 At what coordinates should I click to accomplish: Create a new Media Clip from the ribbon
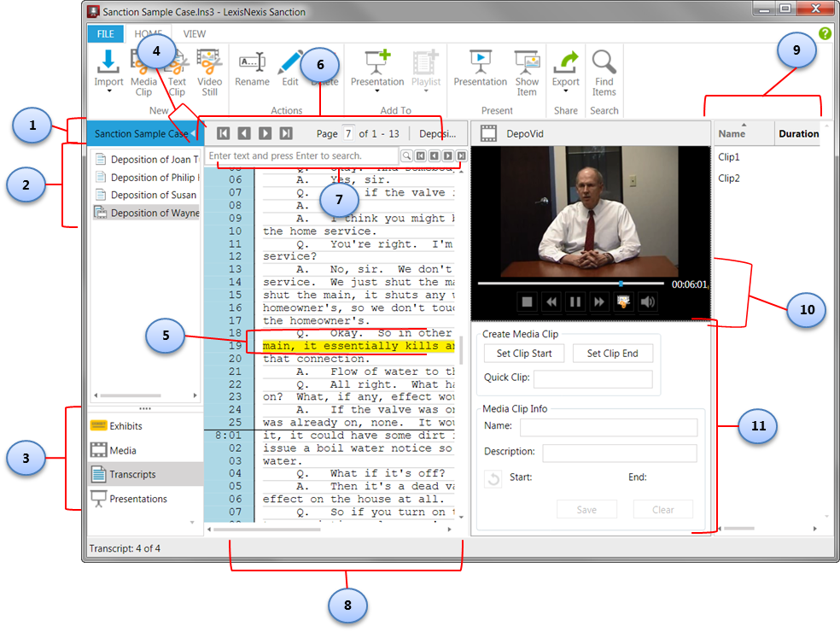click(143, 72)
